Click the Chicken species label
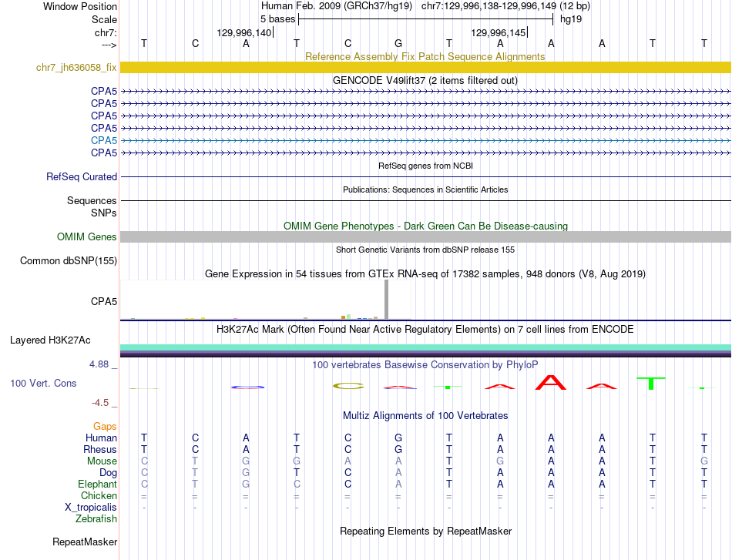732x560 pixels. pos(99,495)
